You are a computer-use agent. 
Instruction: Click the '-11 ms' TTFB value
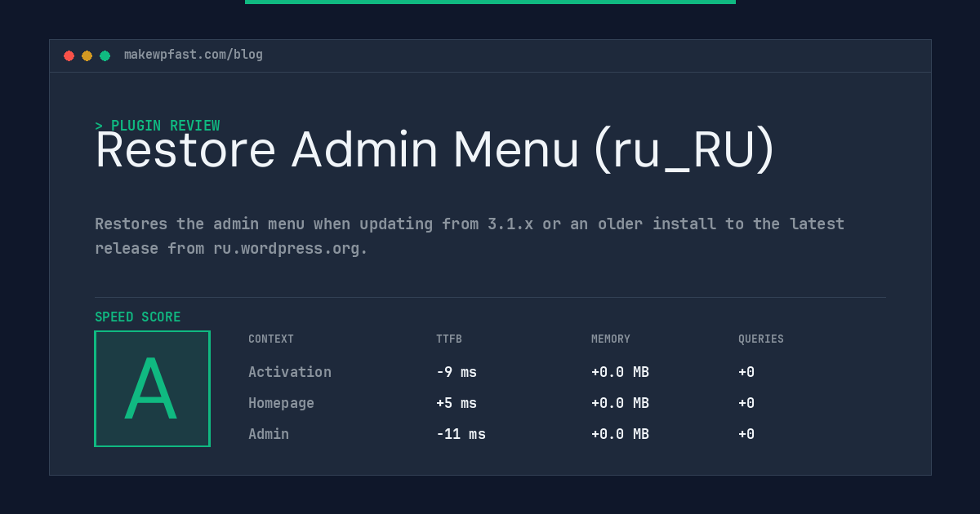(x=461, y=434)
